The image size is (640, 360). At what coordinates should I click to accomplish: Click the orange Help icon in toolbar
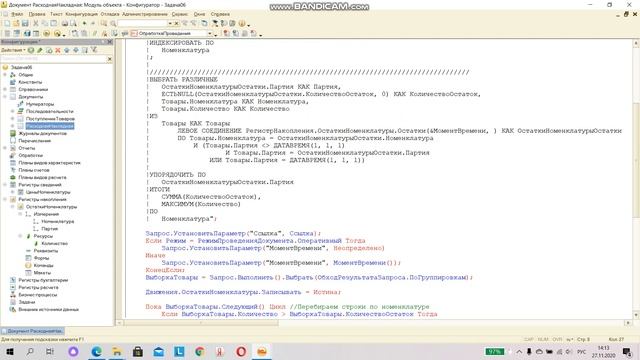242,23
